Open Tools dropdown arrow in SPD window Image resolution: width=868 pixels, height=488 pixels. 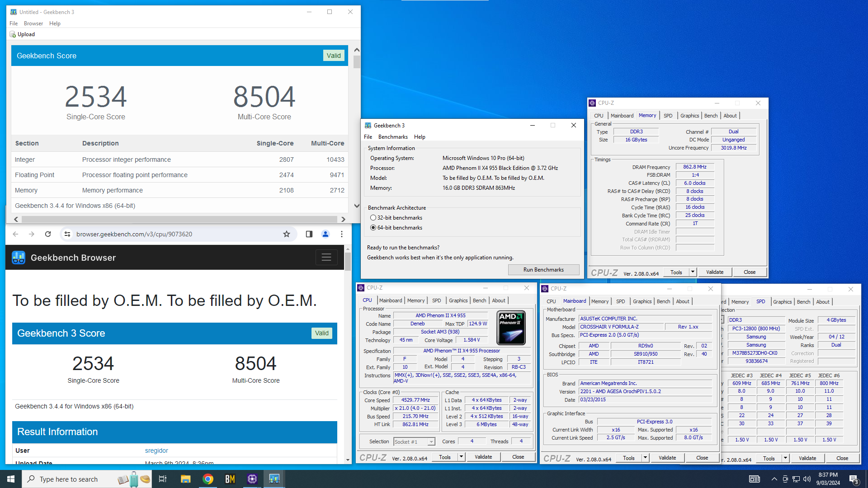pos(785,458)
